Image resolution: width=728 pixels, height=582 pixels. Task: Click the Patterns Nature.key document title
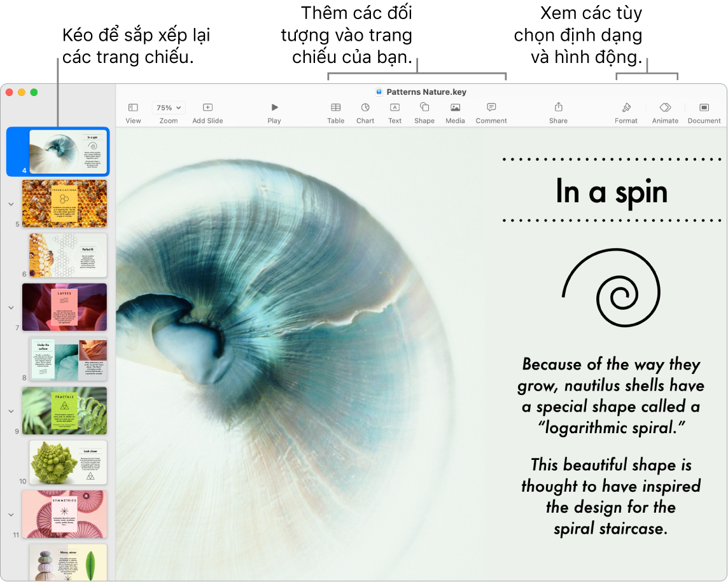tap(426, 92)
